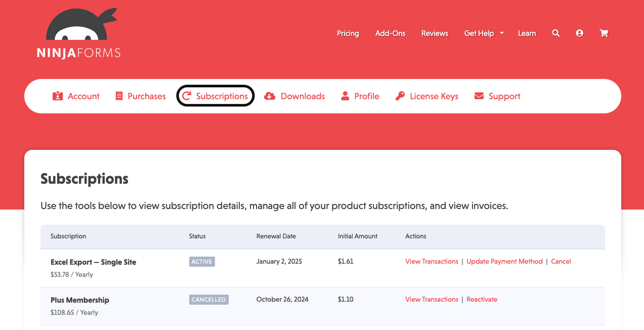Open the user account icon in the header

click(x=579, y=33)
